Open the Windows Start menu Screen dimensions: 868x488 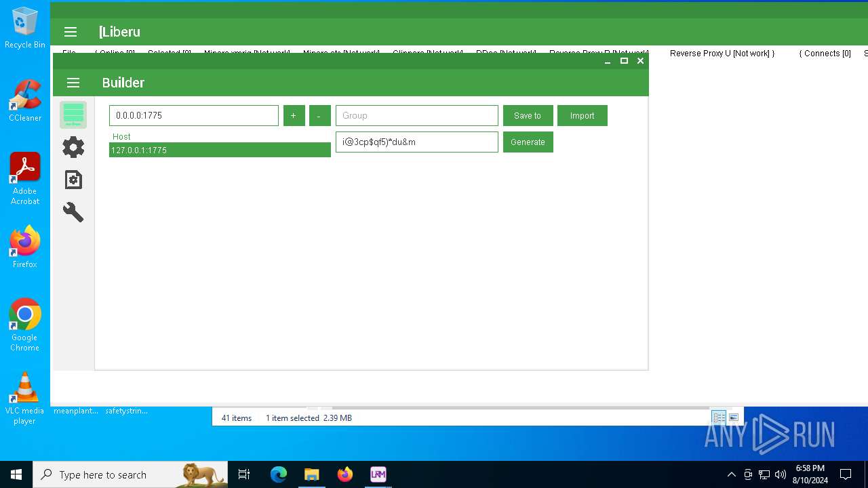16,474
